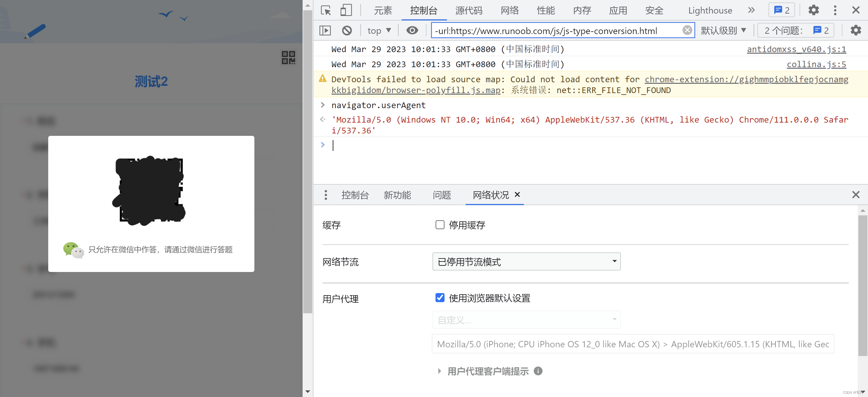Click the WeChat-only answering notice text

pyautogui.click(x=160, y=249)
